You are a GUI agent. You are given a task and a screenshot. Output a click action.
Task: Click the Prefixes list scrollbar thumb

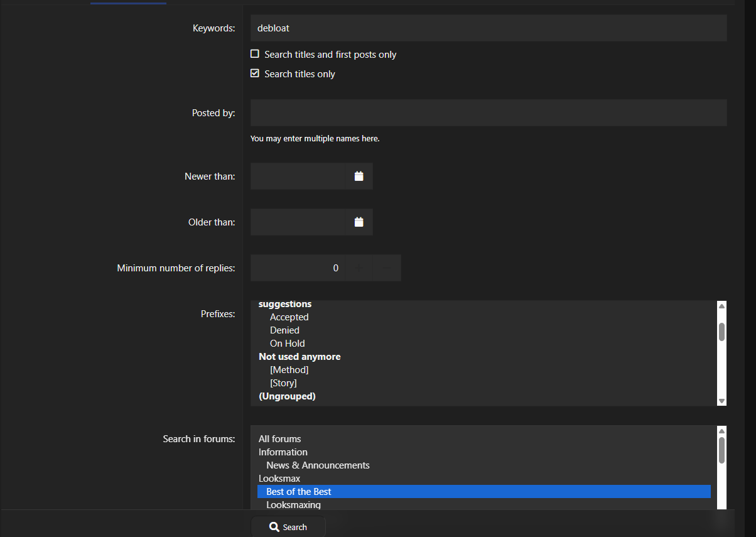(x=721, y=332)
